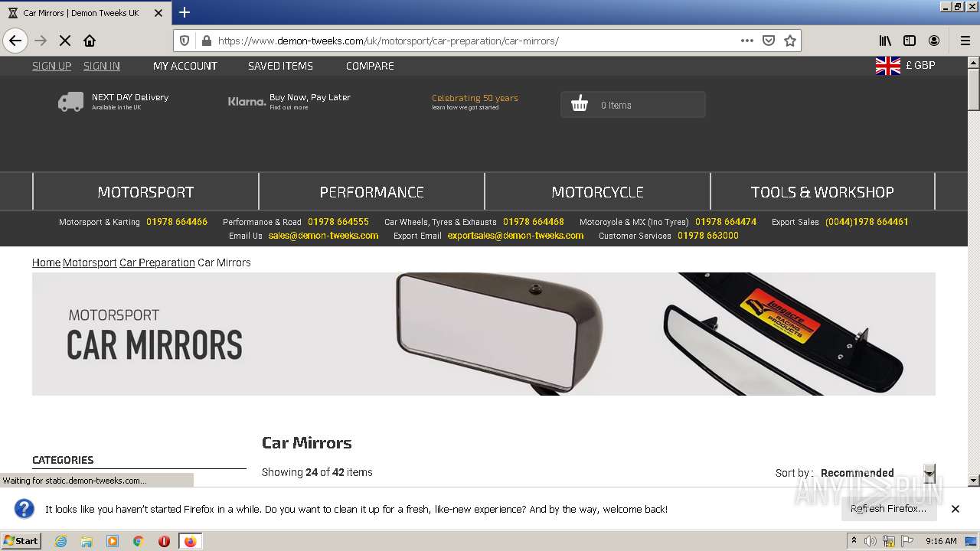Save page to Pocket icon
Image resolution: width=980 pixels, height=551 pixels.
[x=769, y=41]
